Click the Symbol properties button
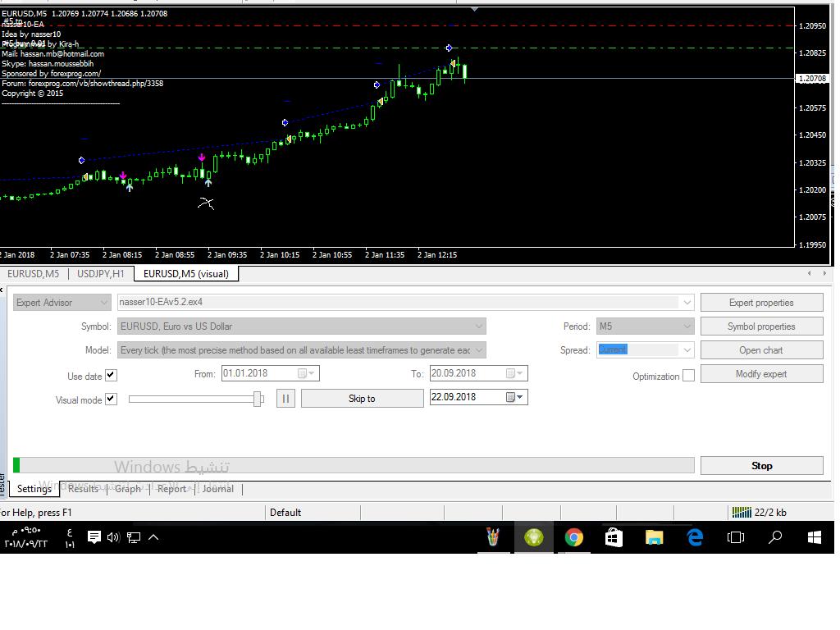The width and height of the screenshot is (840, 630). 761,326
